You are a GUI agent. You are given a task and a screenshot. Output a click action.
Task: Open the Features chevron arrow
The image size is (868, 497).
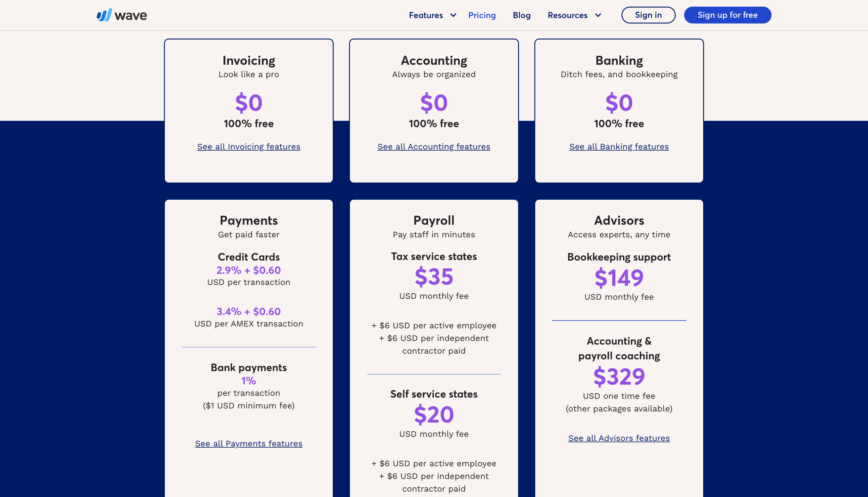[x=453, y=15]
